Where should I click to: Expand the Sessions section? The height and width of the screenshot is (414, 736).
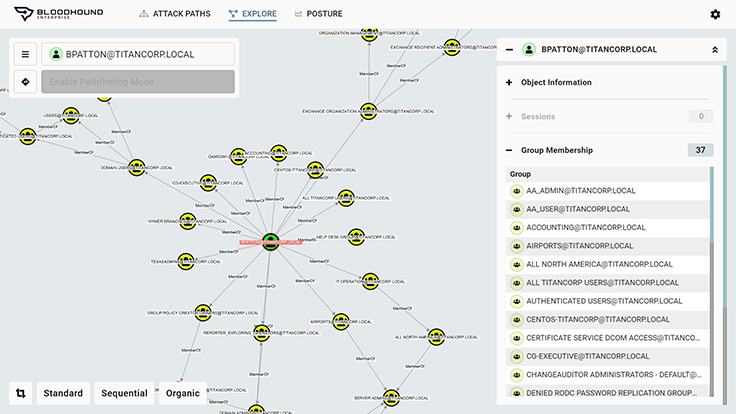509,116
